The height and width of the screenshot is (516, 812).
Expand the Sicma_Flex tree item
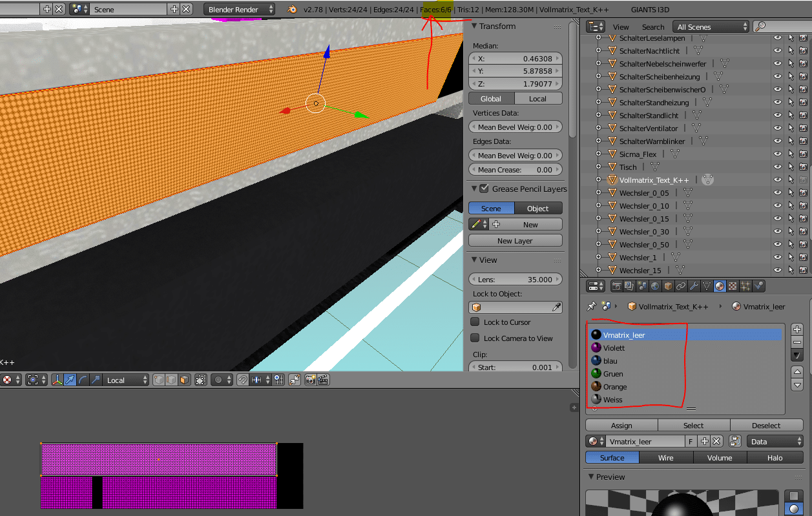coord(598,154)
